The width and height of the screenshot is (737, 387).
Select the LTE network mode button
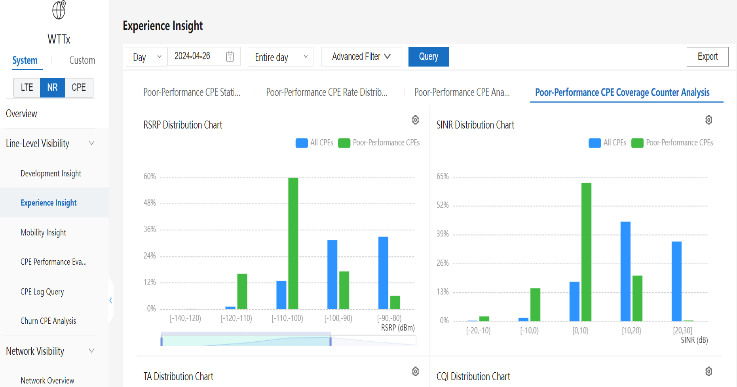point(27,87)
